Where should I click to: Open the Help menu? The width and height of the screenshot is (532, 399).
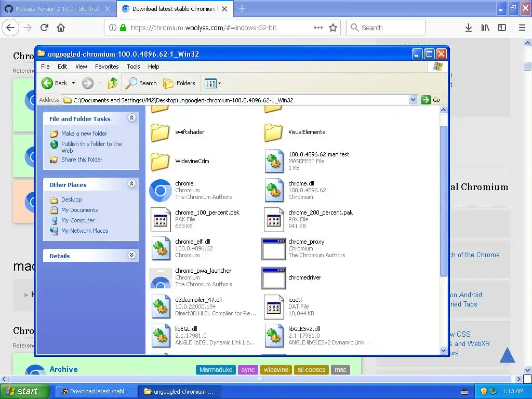(153, 66)
